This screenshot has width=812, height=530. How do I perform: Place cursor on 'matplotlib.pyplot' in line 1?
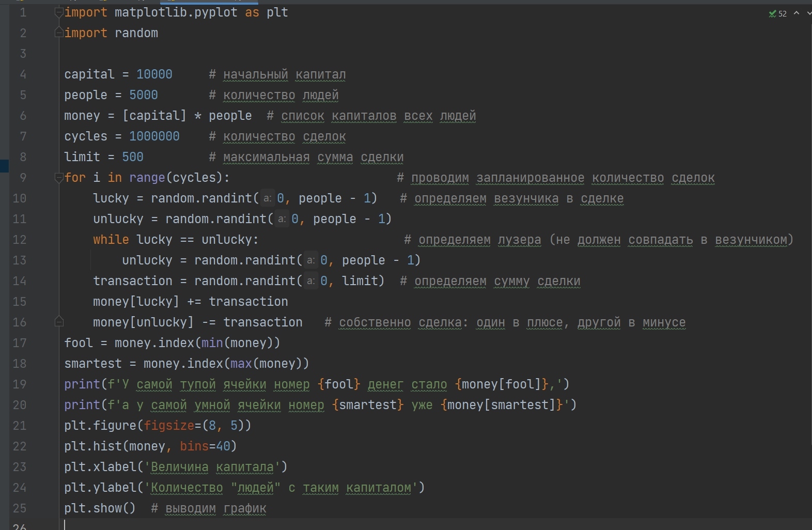tap(176, 12)
